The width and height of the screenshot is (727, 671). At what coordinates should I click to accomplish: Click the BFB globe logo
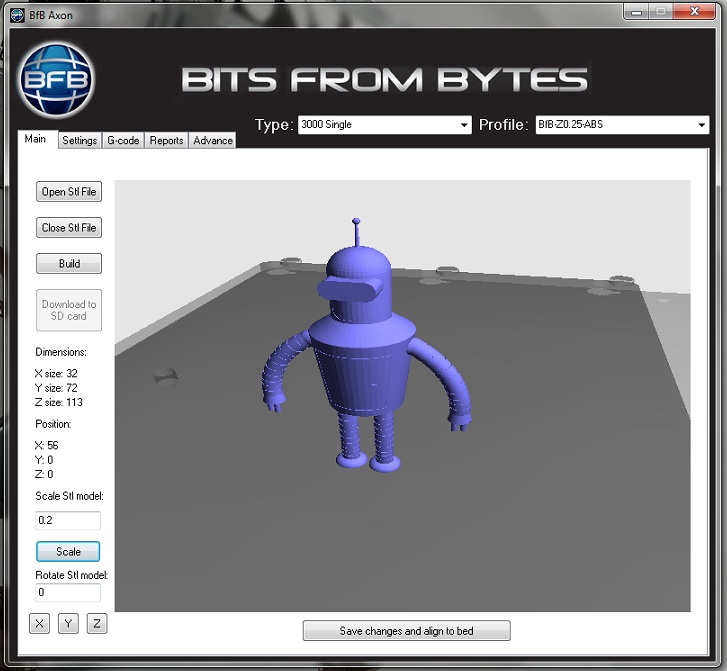[x=57, y=79]
